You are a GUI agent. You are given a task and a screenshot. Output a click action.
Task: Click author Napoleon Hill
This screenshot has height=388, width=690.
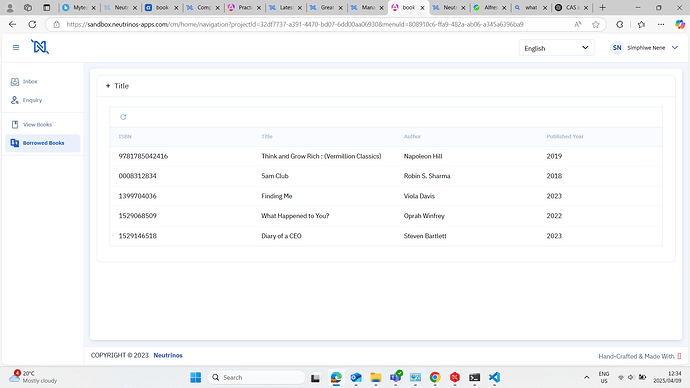coord(423,156)
